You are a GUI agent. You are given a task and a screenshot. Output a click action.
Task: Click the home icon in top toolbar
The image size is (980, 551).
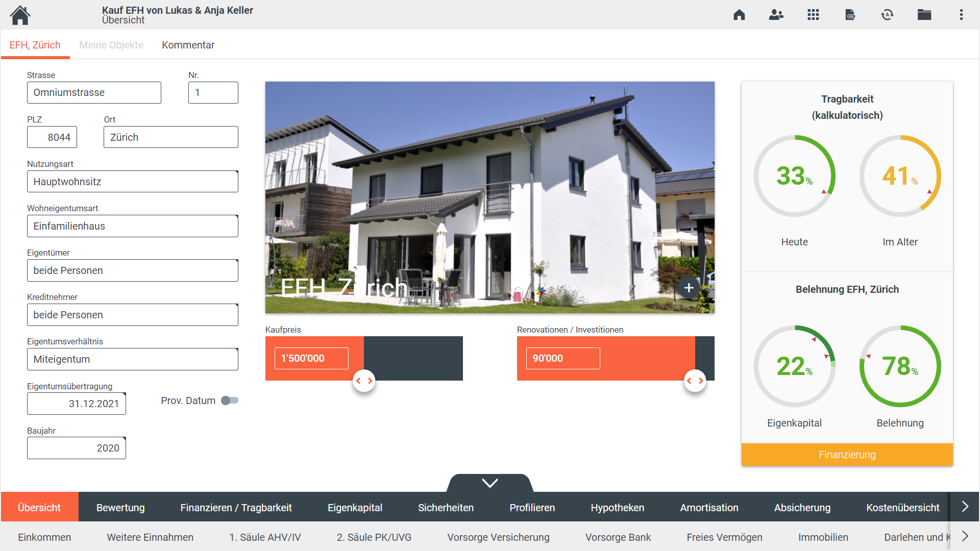739,15
